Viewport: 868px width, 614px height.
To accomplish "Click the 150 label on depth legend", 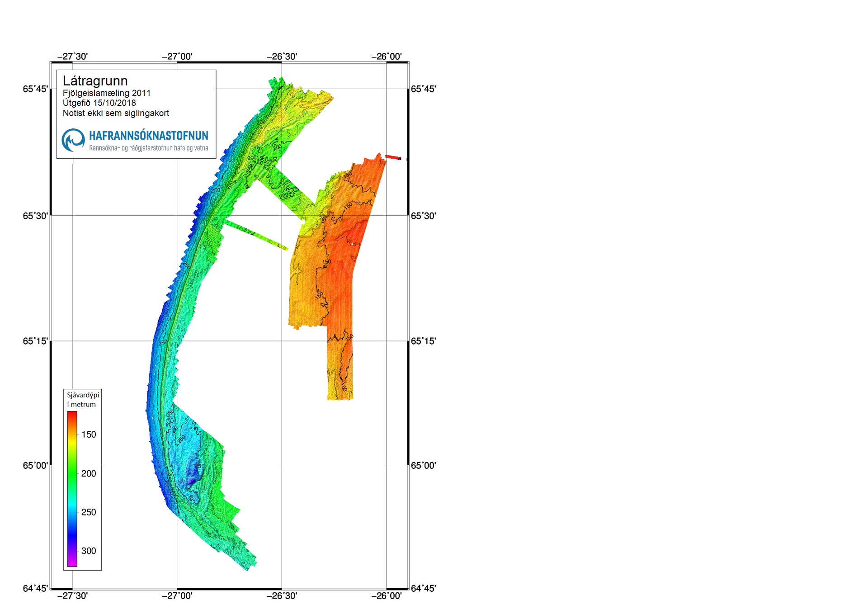I will point(89,435).
